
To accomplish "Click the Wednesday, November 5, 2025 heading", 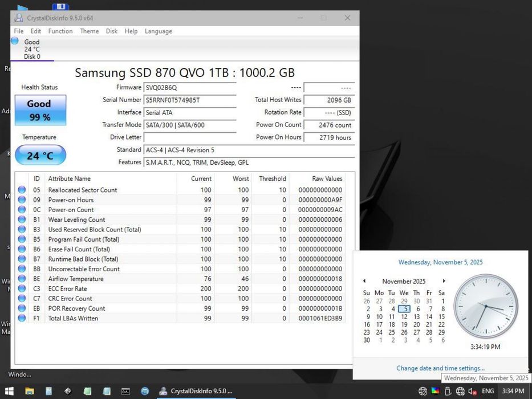I will (x=440, y=262).
